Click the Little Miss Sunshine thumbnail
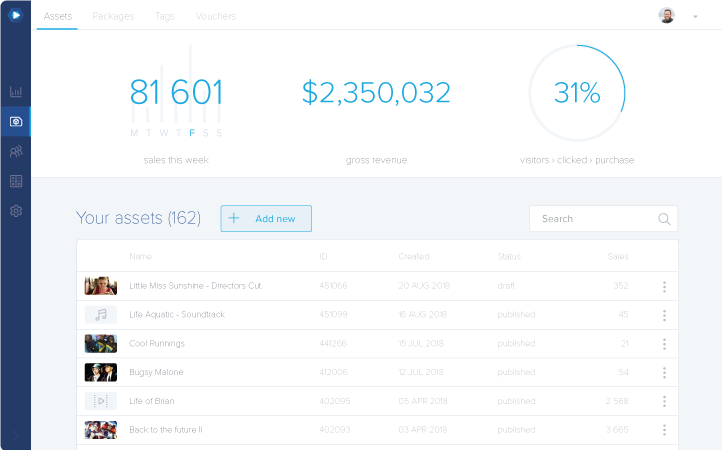This screenshot has width=722, height=450. click(x=101, y=286)
